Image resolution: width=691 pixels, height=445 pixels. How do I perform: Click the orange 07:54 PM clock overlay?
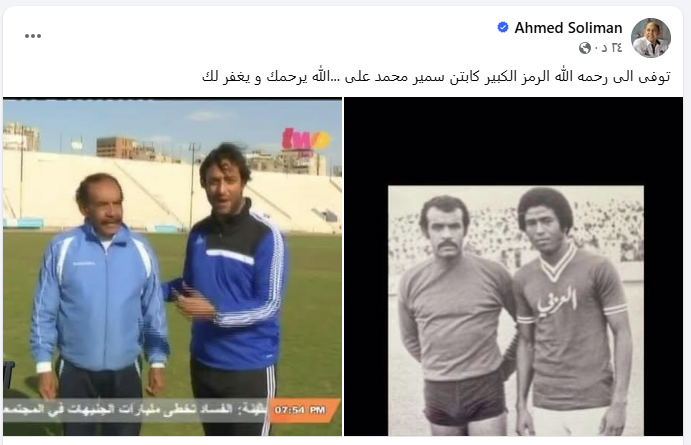[x=303, y=410]
